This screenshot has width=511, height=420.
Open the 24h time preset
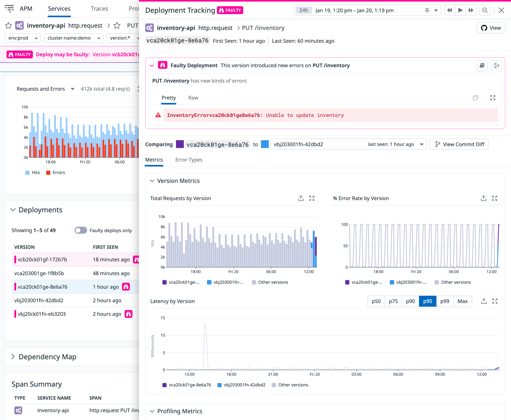pyautogui.click(x=303, y=10)
